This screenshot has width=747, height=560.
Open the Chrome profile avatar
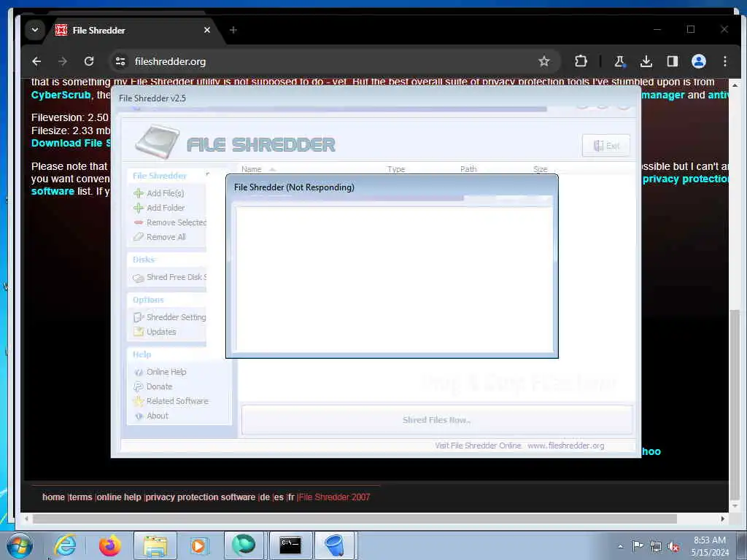coord(698,61)
